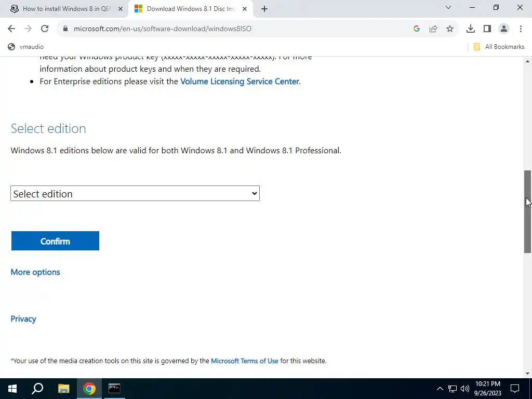Image resolution: width=532 pixels, height=399 pixels.
Task: Click the blue Confirm button
Action: click(55, 241)
